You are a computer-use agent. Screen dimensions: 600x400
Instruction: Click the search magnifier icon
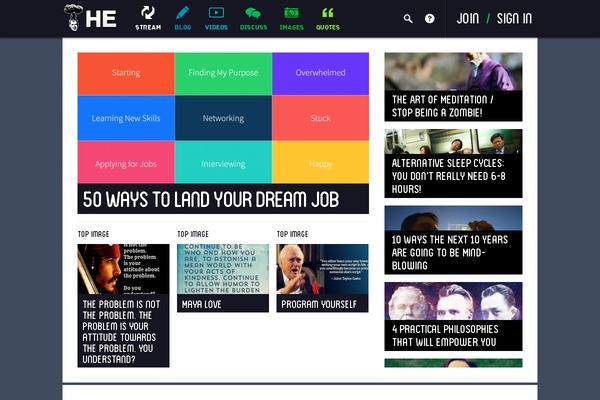click(x=408, y=18)
